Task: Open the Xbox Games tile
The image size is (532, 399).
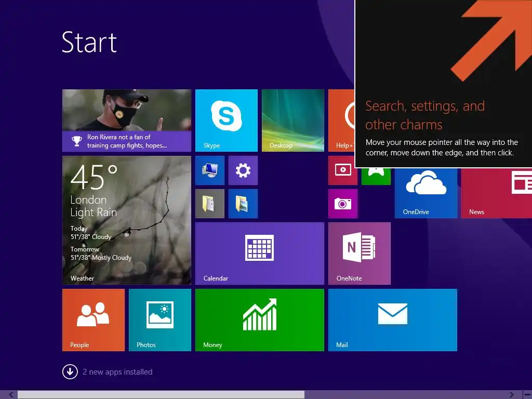Action: pos(376,176)
